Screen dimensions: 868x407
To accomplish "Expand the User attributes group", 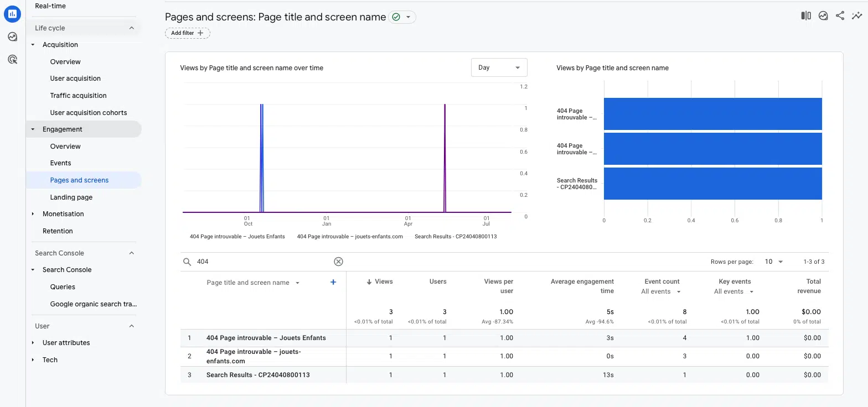I will coord(33,343).
